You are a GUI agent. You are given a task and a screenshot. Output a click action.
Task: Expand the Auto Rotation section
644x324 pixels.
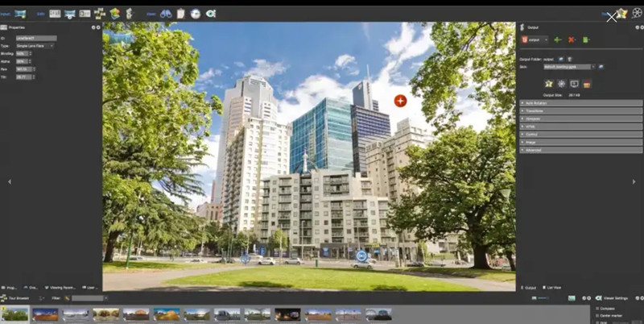580,103
